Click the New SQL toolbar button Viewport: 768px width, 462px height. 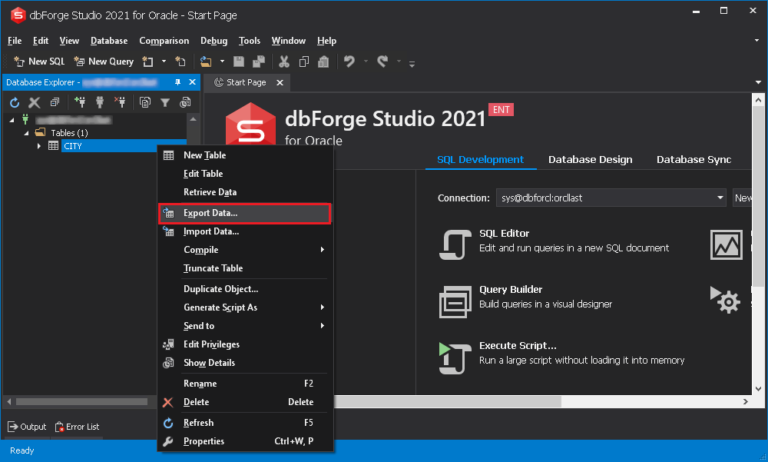tap(38, 61)
